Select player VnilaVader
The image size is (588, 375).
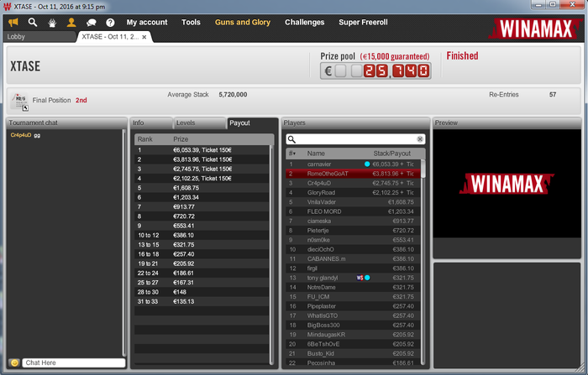353,202
